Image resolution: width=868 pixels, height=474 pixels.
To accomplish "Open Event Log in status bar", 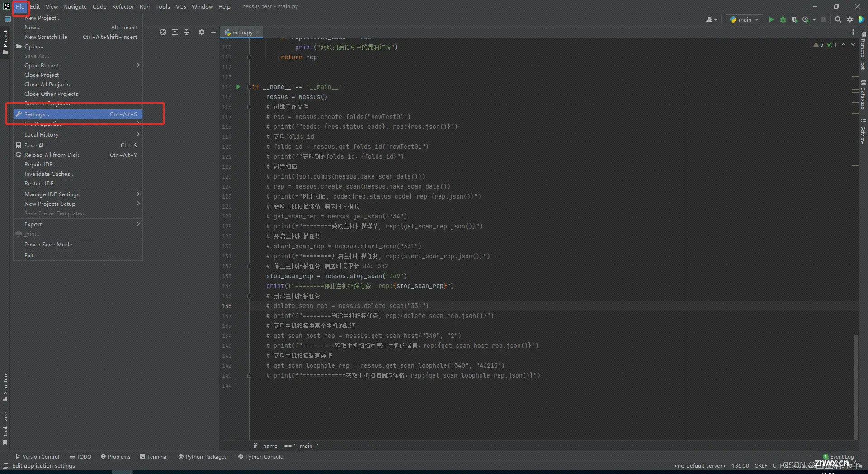I will [x=839, y=457].
